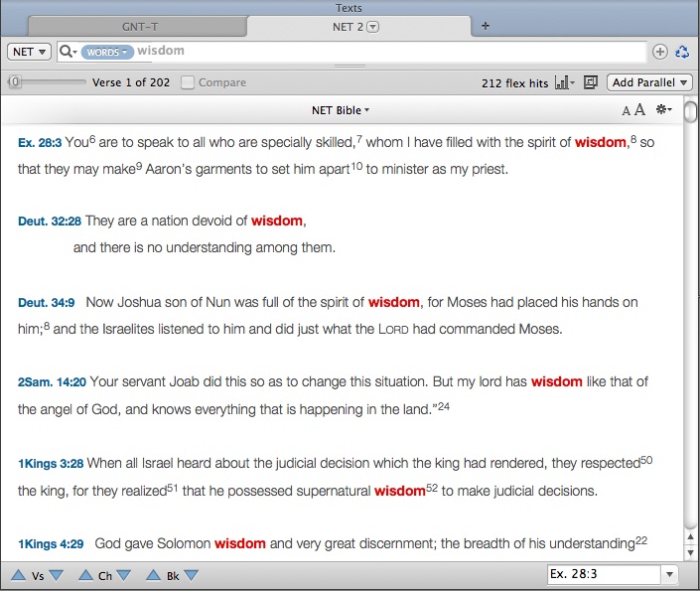Add a new tab with plus button
This screenshot has width=700, height=591.
486,26
